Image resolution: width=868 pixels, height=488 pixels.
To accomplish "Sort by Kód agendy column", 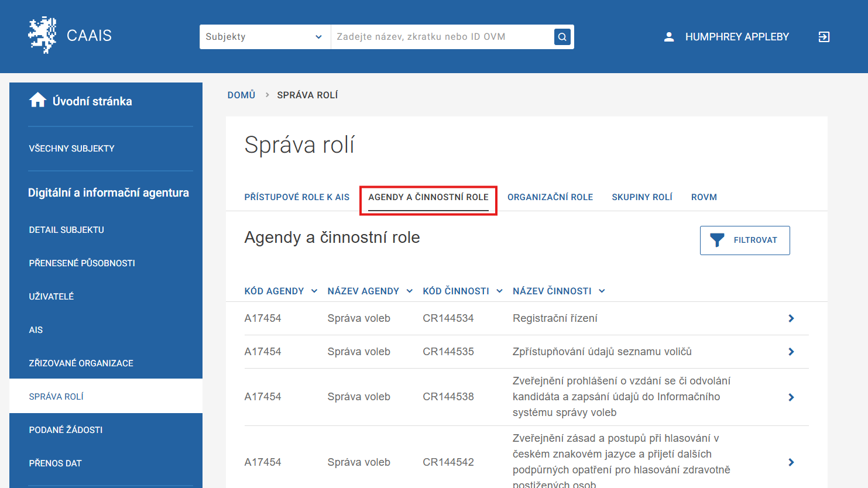I will (x=280, y=291).
